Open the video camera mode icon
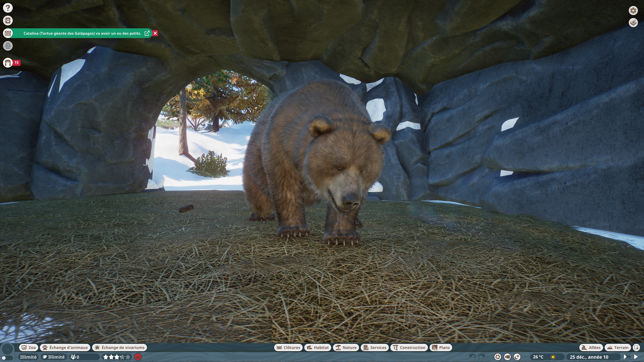The width and height of the screenshot is (644, 362). coord(507,357)
